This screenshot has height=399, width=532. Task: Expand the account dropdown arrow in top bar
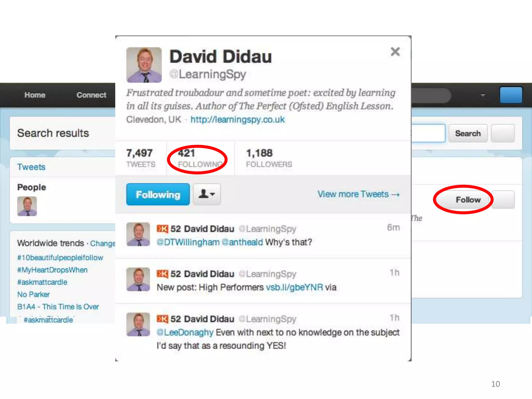click(x=483, y=95)
